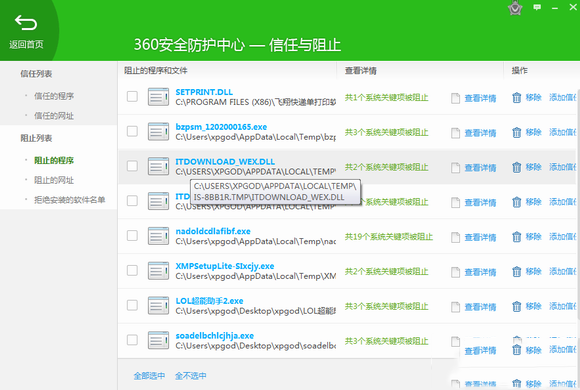Tick the checkbox for SETPRINT.DLL
The width and height of the screenshot is (580, 390).
pos(132,97)
